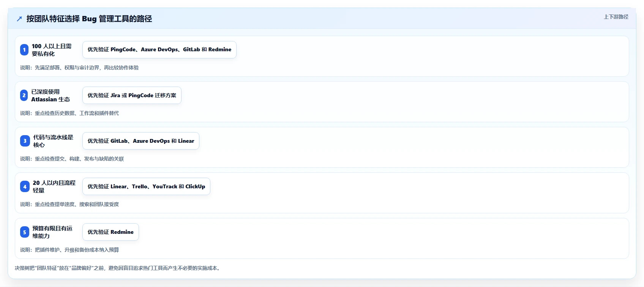Click the footer sentence starting with 决策树把
Viewport: 644px width, 287px height.
(118, 268)
